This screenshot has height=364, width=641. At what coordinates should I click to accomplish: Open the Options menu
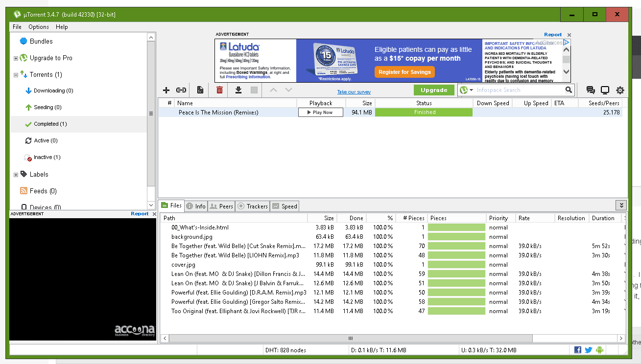pyautogui.click(x=39, y=27)
